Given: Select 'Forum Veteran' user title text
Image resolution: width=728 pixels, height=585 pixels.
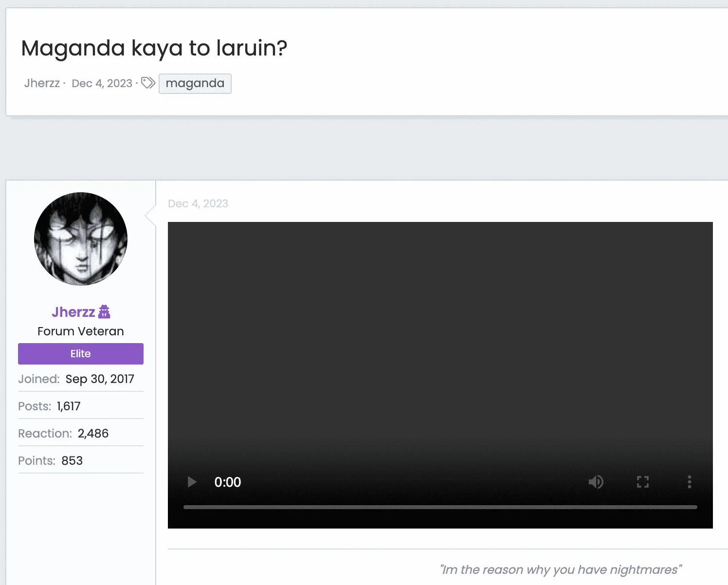Looking at the screenshot, I should pyautogui.click(x=81, y=331).
